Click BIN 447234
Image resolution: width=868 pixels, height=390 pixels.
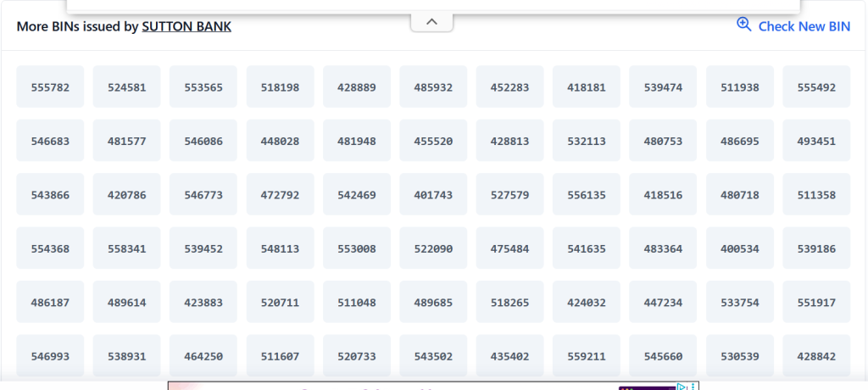coord(663,302)
